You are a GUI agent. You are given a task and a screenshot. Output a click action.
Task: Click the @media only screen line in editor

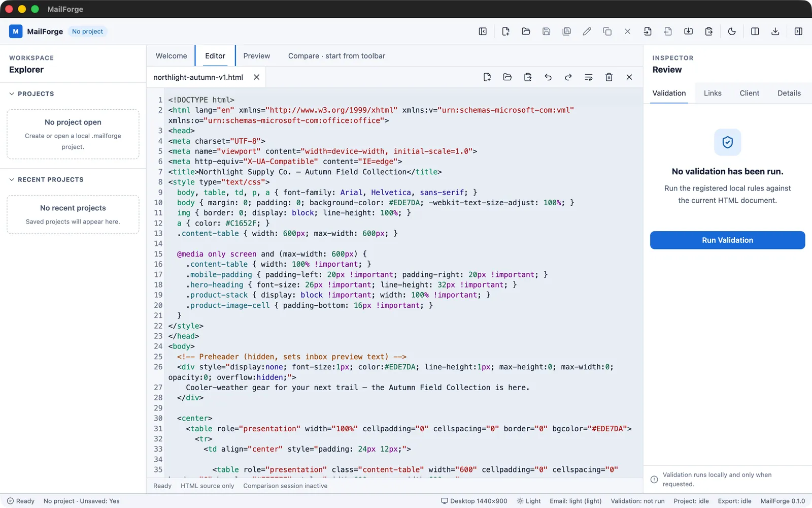coord(272,254)
